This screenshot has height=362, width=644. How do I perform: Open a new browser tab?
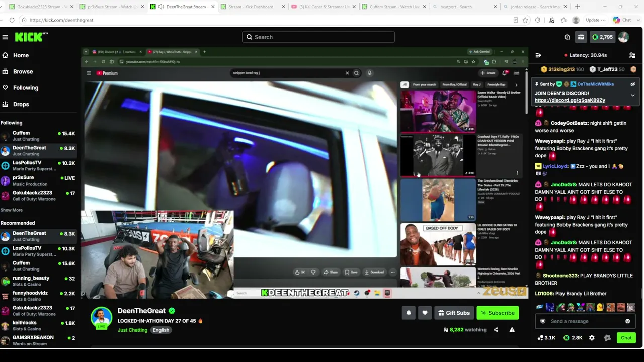[x=577, y=7]
